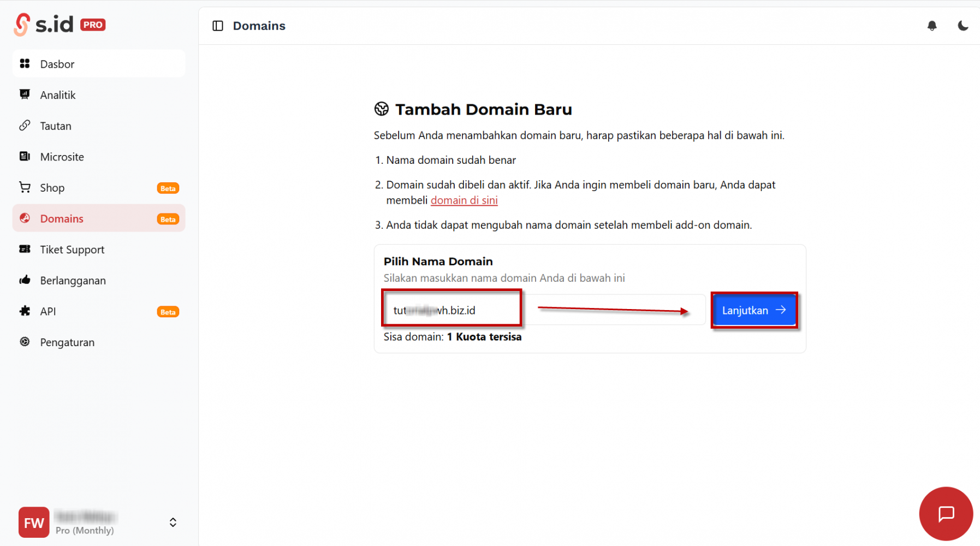This screenshot has width=980, height=546.
Task: Expand the account switcher chevrons
Action: tap(173, 523)
